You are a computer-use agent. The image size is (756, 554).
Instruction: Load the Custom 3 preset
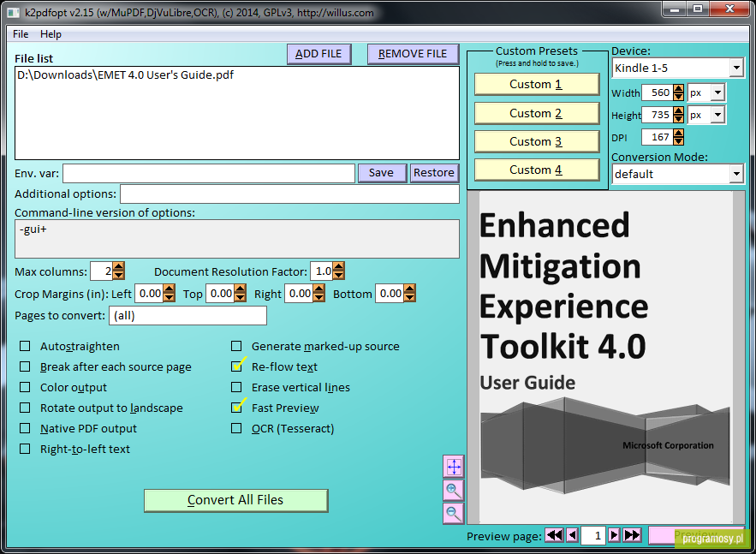(536, 142)
